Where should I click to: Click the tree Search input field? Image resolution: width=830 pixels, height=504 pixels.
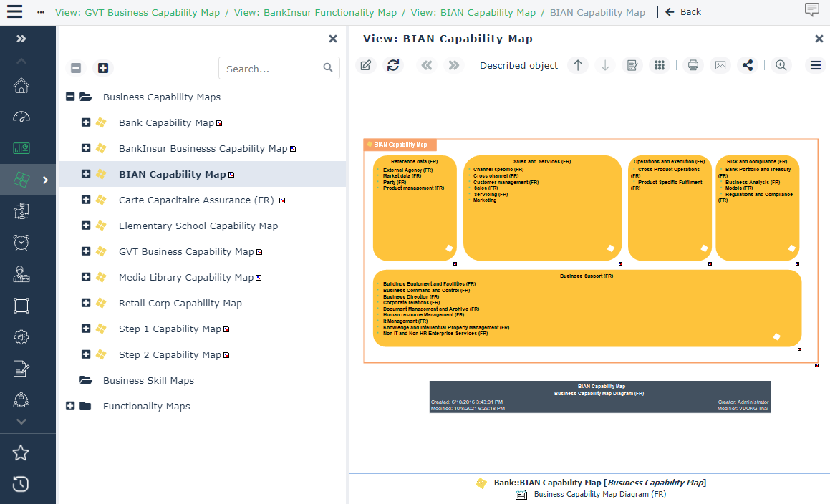(x=271, y=69)
